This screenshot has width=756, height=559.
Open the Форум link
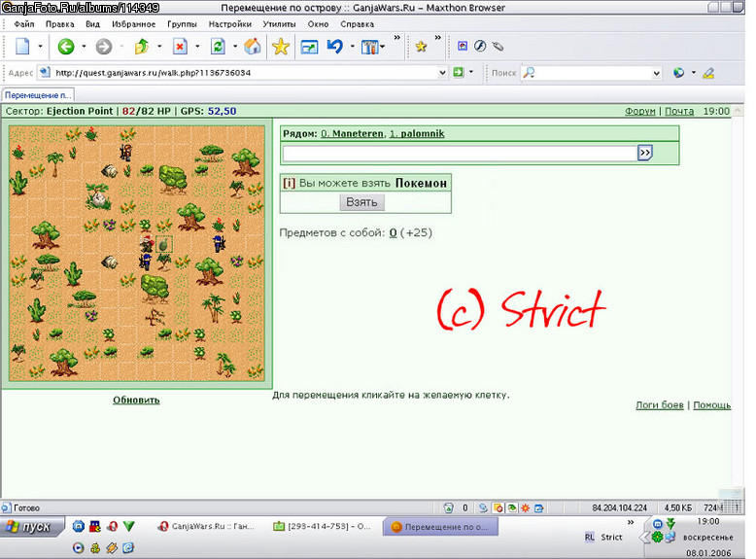(x=639, y=111)
